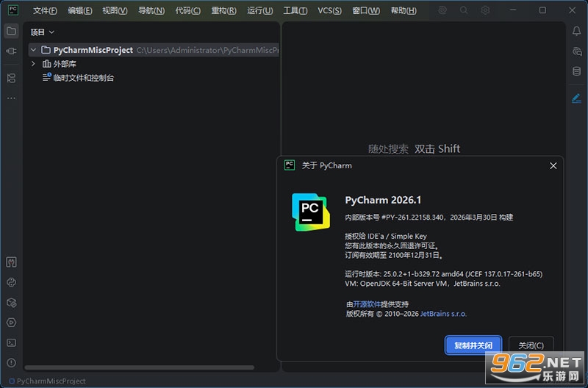The height and width of the screenshot is (388, 588).
Task: Open the 编辑(E) menu
Action: point(80,10)
